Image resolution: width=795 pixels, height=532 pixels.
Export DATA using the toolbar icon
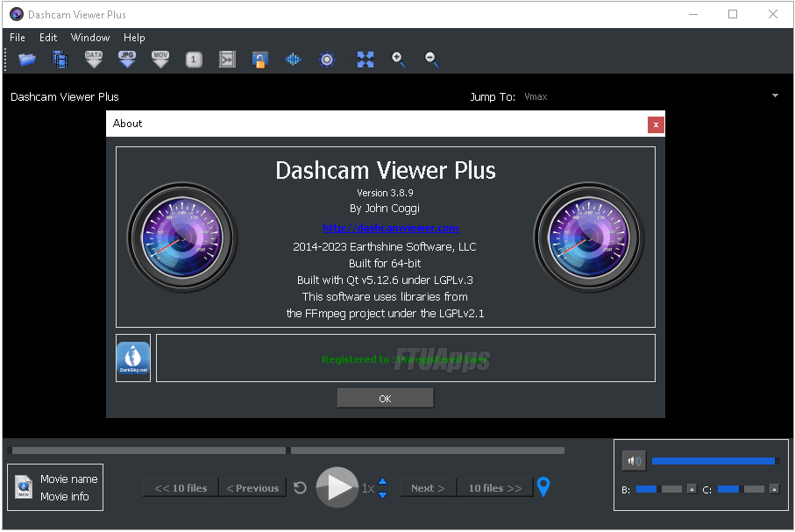click(x=93, y=60)
